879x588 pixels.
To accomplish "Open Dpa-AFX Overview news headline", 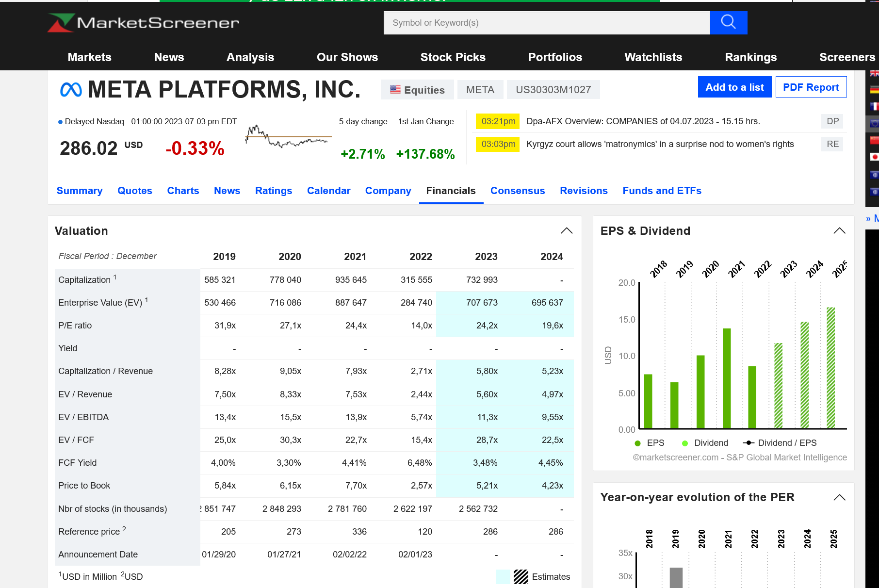I will [x=643, y=121].
